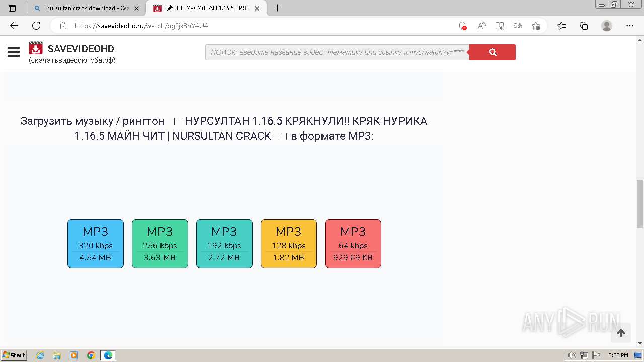Add this page to favorites

(536, 26)
